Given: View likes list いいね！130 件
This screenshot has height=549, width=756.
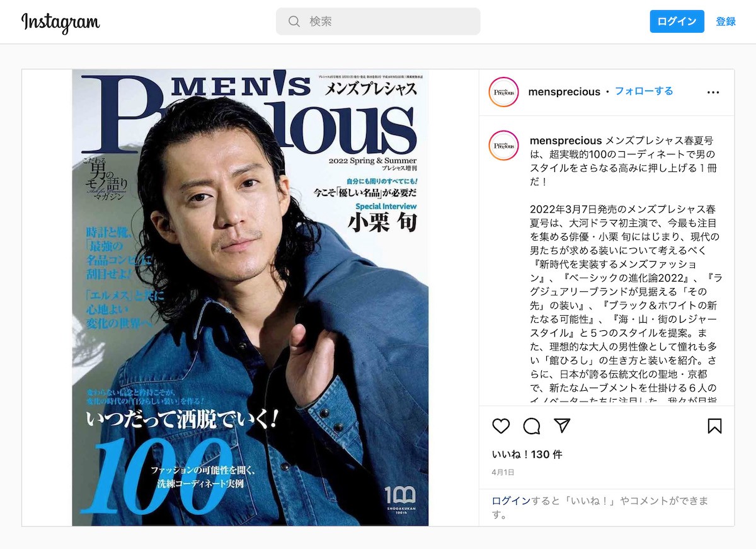Looking at the screenshot, I should [x=527, y=454].
